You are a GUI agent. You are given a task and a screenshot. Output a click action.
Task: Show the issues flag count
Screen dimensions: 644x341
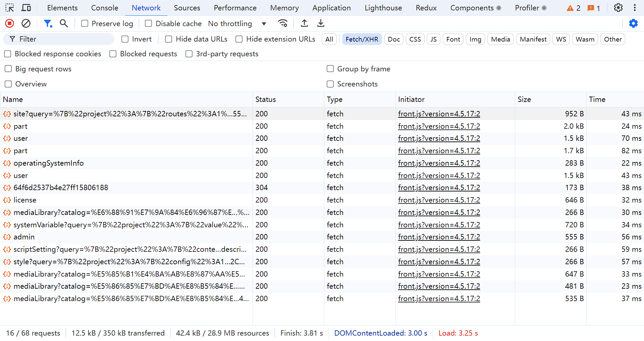pos(594,8)
